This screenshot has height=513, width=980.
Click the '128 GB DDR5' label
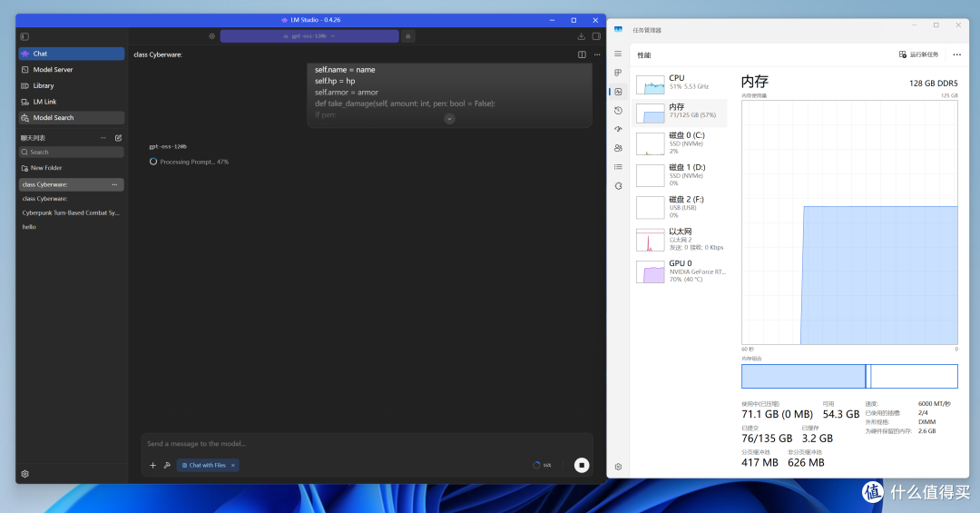click(x=934, y=84)
